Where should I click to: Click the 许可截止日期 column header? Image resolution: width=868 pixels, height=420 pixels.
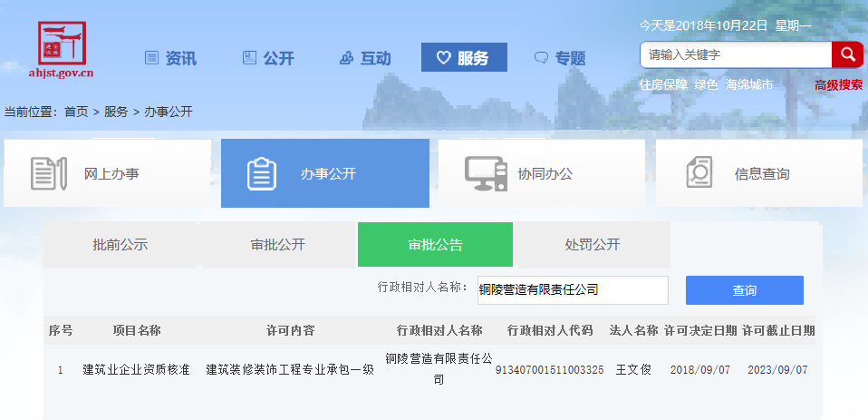tap(778, 331)
